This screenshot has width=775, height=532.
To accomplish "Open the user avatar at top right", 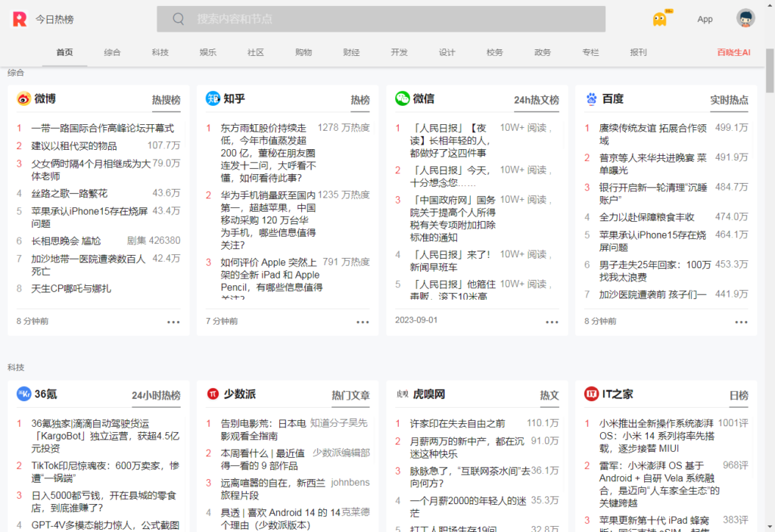I will tap(745, 18).
